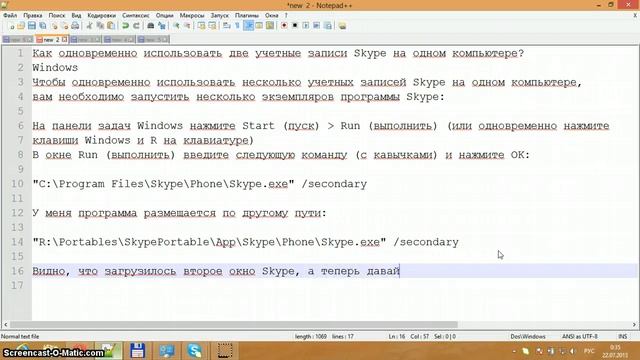The width and height of the screenshot is (640, 360).
Task: Click the Open file toolbar icon
Action: click(x=21, y=26)
